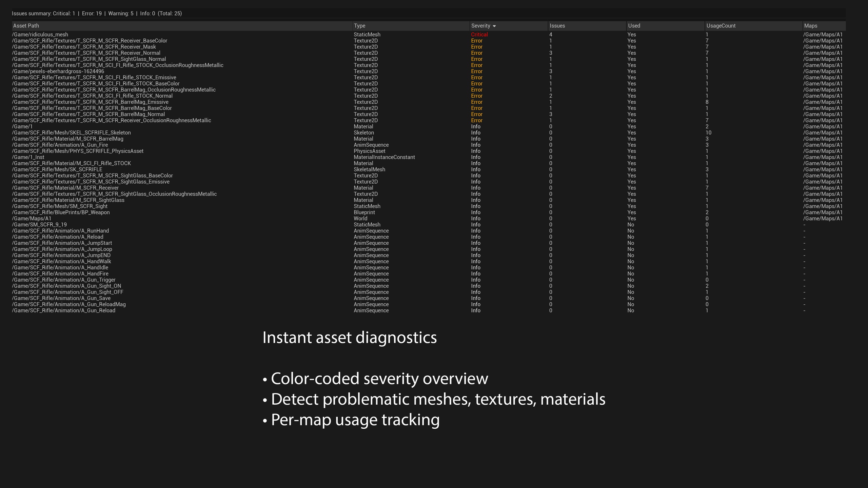Select the A_JumpLoop animation row
The width and height of the screenshot is (868, 488).
click(x=429, y=249)
